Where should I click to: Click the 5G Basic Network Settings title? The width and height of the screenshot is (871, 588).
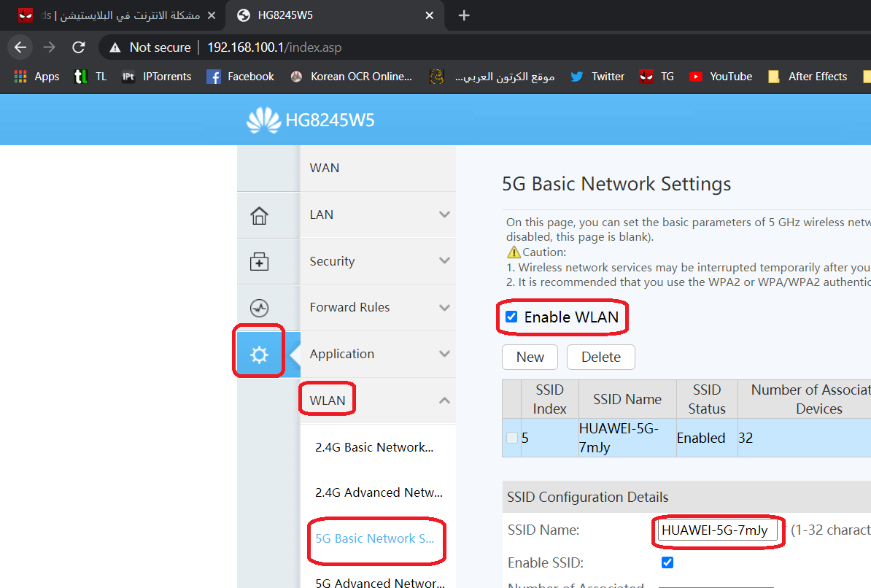click(616, 183)
